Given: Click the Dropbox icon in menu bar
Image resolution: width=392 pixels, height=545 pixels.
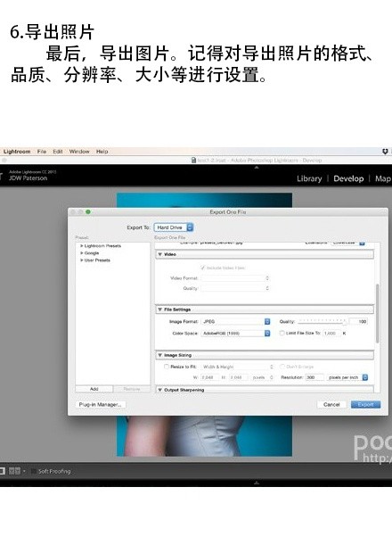Looking at the screenshot, I should [x=385, y=152].
